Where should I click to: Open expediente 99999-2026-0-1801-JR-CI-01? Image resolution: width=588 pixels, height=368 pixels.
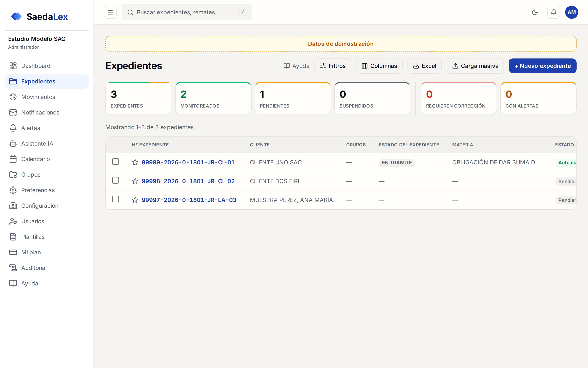coord(188,162)
